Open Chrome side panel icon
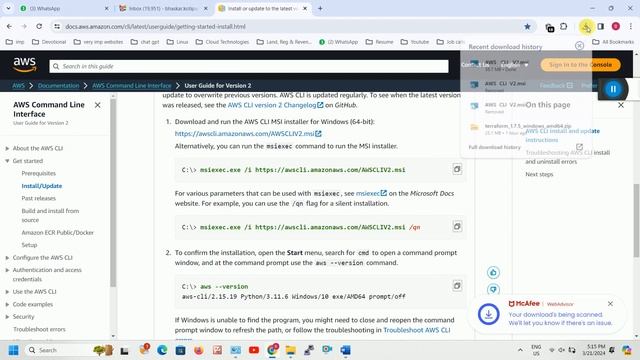This screenshot has width=640, height=360. [x=601, y=27]
